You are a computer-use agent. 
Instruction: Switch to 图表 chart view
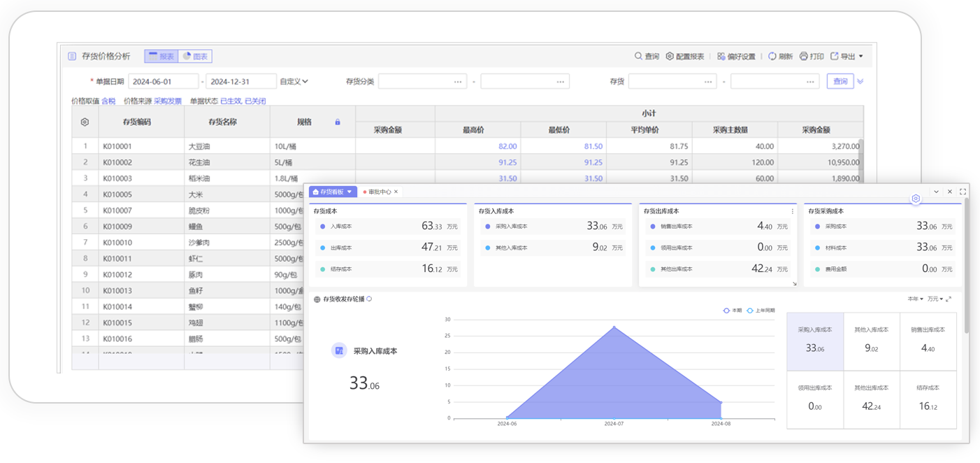(195, 56)
